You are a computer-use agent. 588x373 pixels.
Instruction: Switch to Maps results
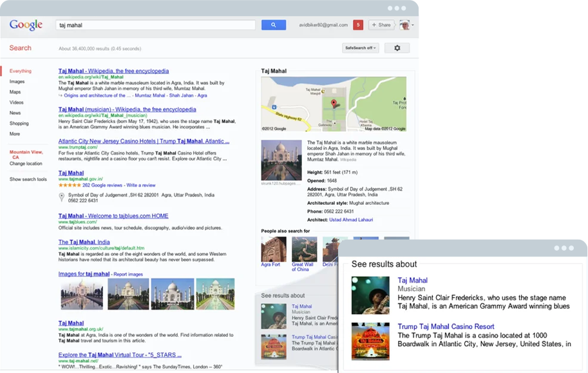[15, 92]
